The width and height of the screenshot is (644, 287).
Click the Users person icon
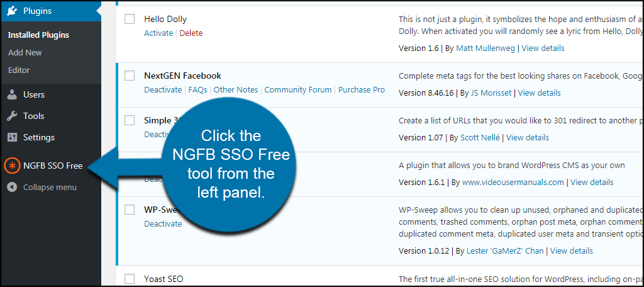coord(13,94)
